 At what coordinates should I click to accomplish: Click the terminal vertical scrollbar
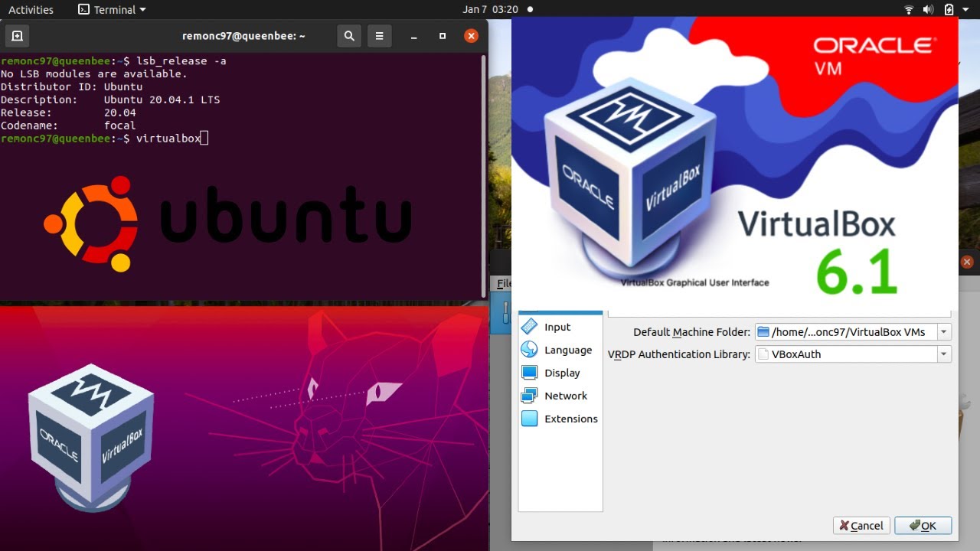[483, 174]
